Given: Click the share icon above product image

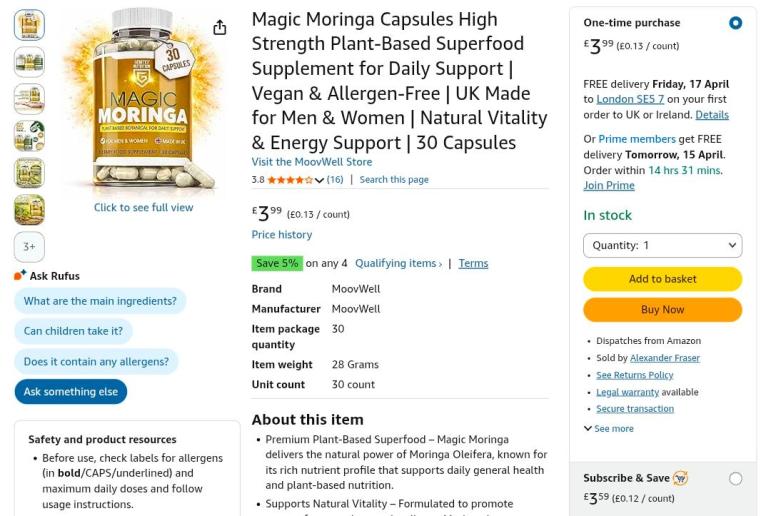Looking at the screenshot, I should pyautogui.click(x=220, y=28).
